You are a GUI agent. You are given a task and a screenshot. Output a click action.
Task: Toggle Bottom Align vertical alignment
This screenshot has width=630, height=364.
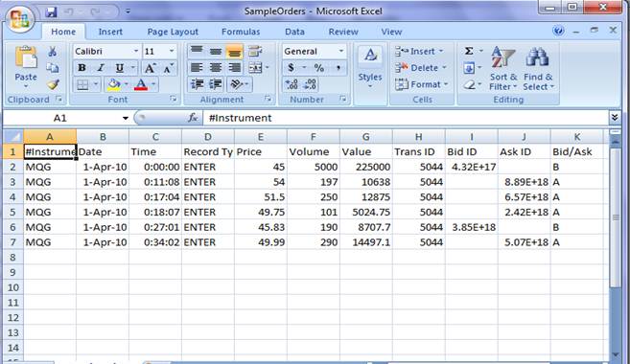[x=235, y=51]
